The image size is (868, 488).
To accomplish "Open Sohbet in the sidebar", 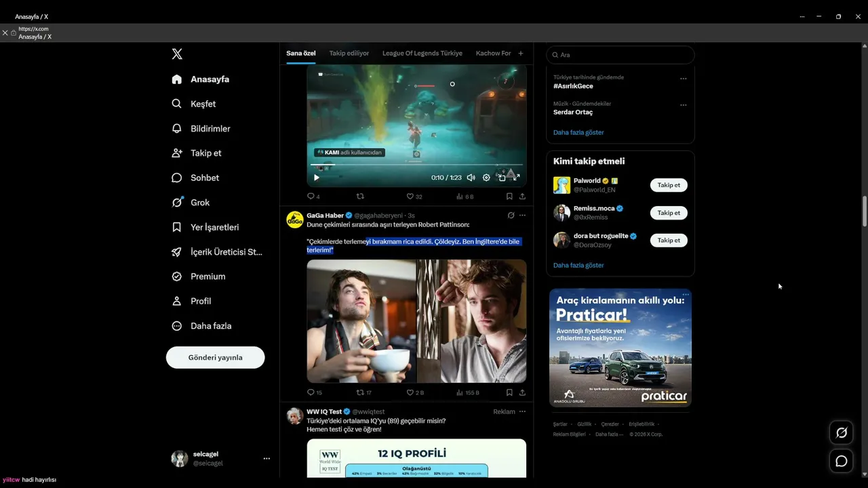I will [195, 178].
